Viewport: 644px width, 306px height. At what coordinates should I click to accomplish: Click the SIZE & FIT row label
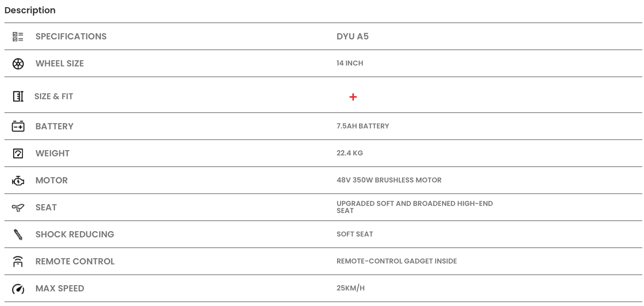pyautogui.click(x=54, y=96)
